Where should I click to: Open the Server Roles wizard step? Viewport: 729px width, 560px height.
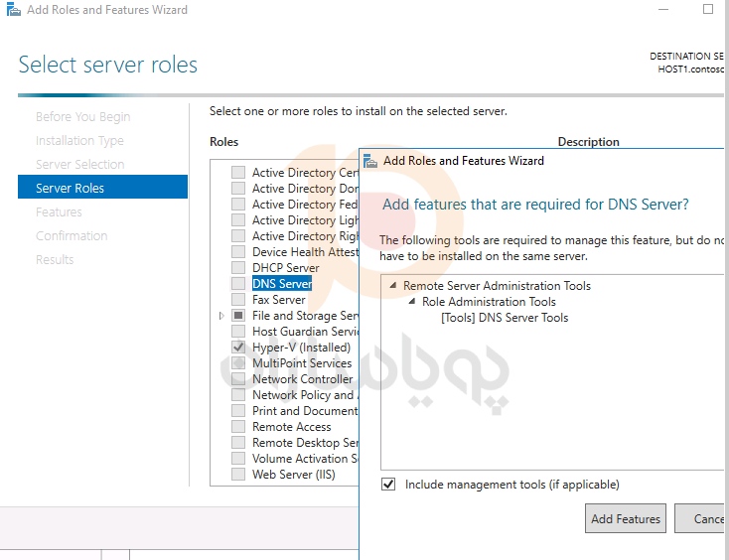pyautogui.click(x=70, y=188)
